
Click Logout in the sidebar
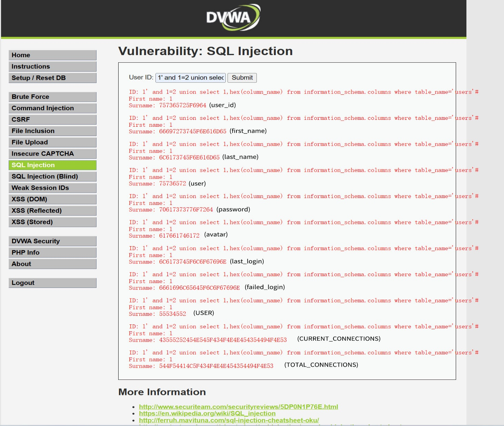pyautogui.click(x=52, y=283)
